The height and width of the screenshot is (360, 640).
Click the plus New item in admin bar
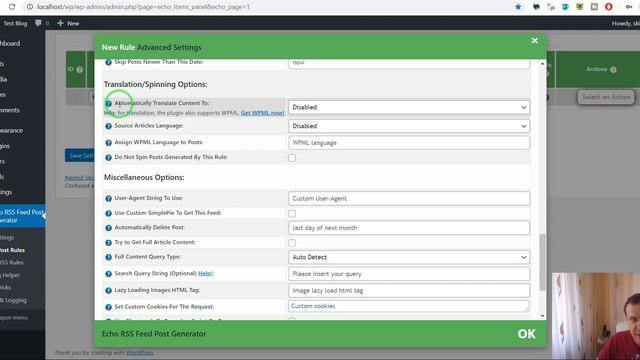coord(68,23)
